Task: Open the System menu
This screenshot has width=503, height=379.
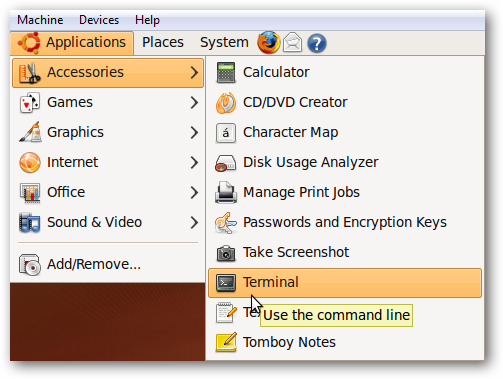Action: [x=224, y=42]
